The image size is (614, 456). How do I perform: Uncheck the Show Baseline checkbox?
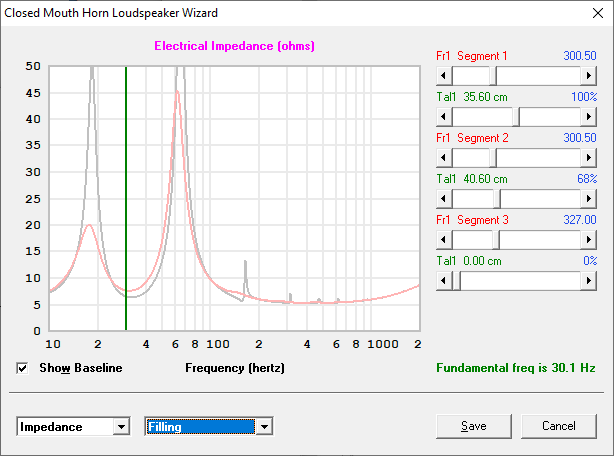tap(22, 368)
